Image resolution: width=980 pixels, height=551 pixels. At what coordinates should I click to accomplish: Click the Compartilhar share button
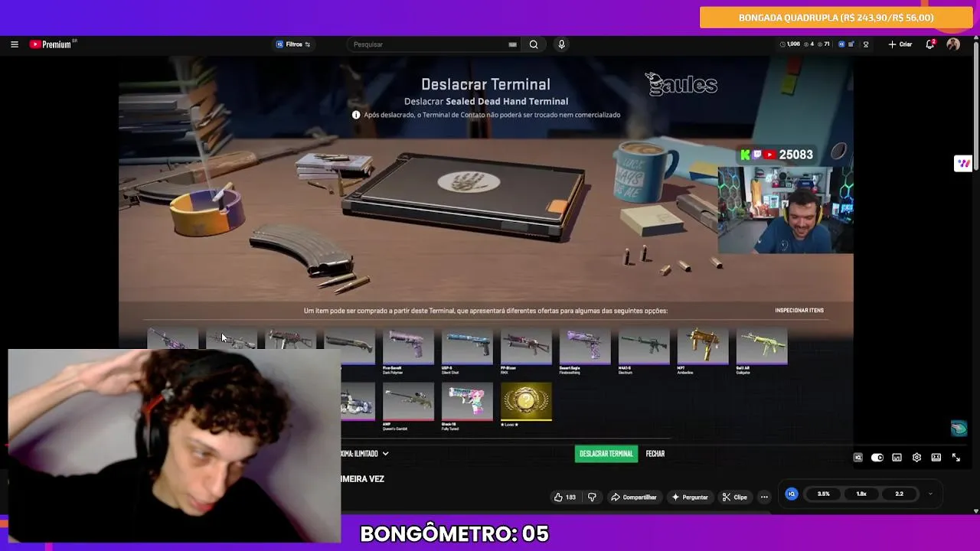pos(634,497)
